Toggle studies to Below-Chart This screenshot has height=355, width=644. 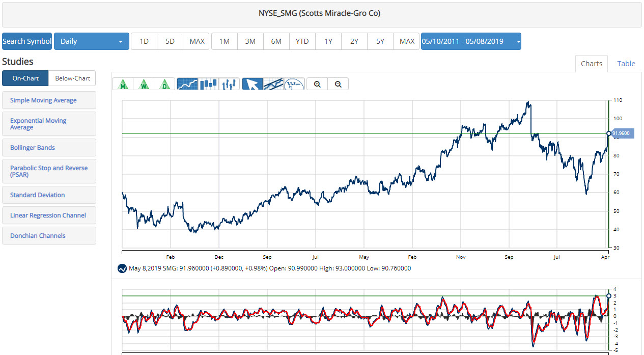coord(72,78)
